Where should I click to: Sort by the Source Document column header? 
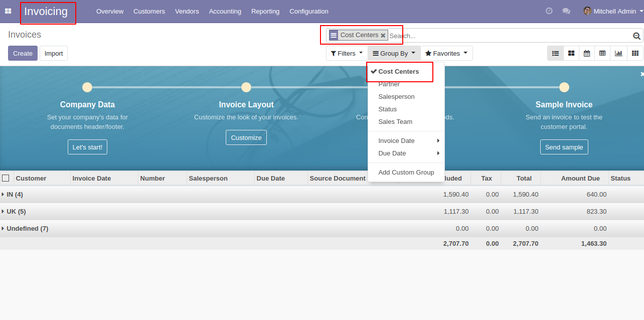(338, 178)
